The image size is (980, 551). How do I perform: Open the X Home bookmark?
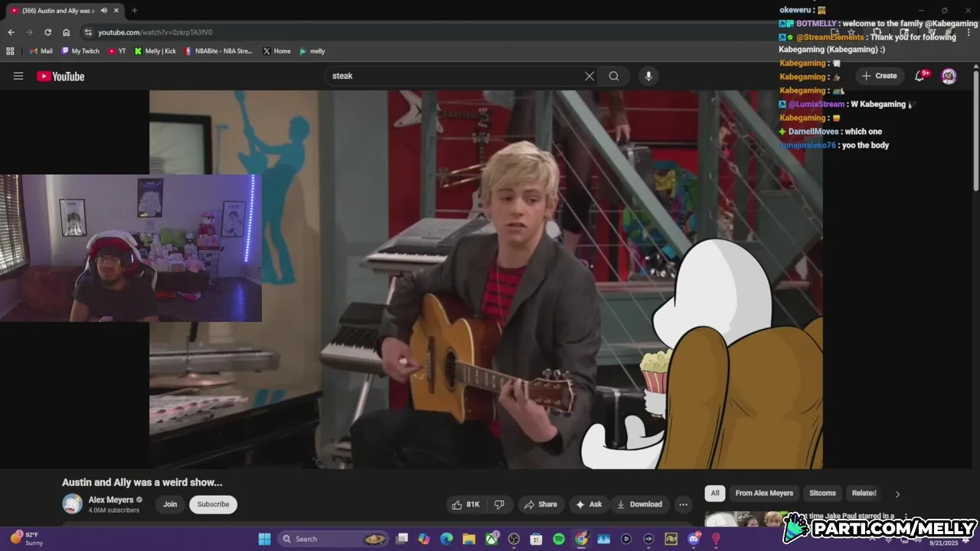click(276, 51)
